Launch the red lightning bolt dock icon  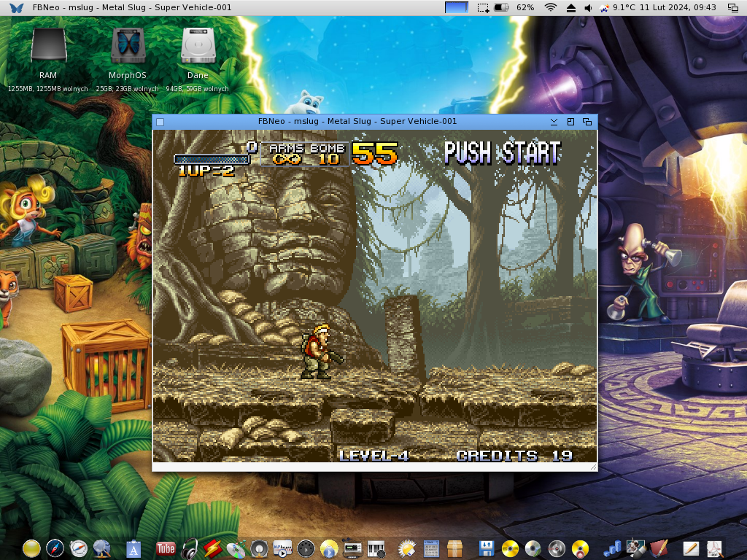212,548
